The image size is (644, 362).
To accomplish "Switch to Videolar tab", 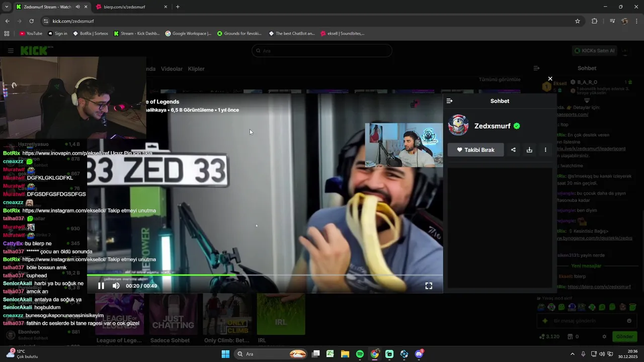I will (x=172, y=69).
